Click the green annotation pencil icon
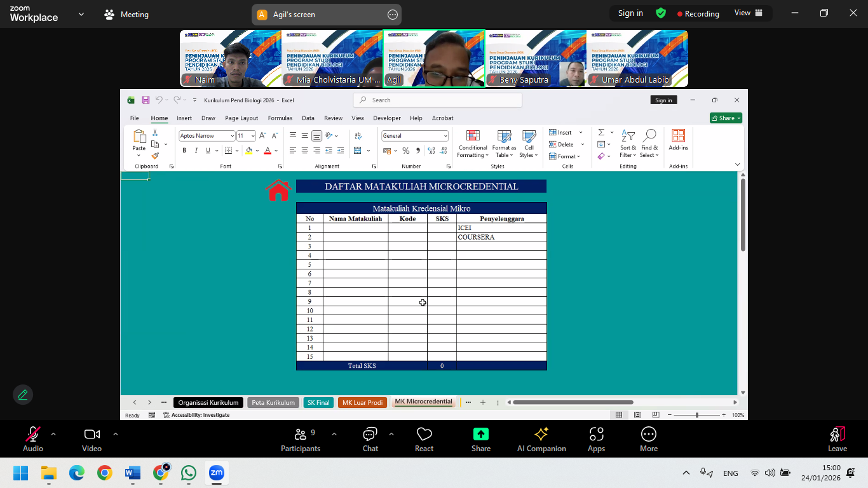This screenshot has width=868, height=488. pyautogui.click(x=23, y=395)
